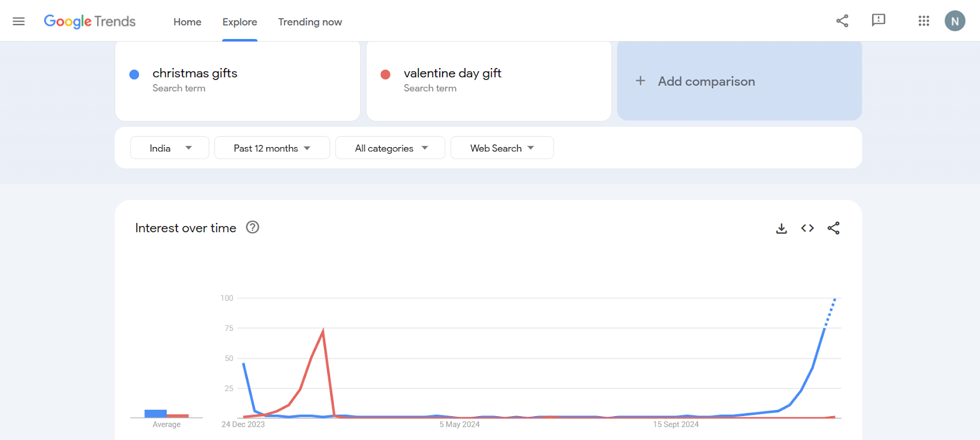Click the Google Trends logo
This screenshot has height=440, width=980.
click(x=89, y=21)
